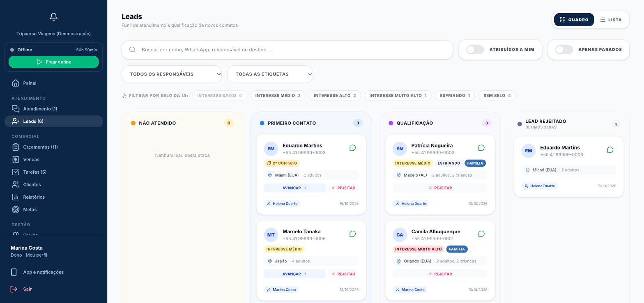Open WhatsApp chat for Marcelo Tanaka
644x303 pixels.
coord(352,234)
